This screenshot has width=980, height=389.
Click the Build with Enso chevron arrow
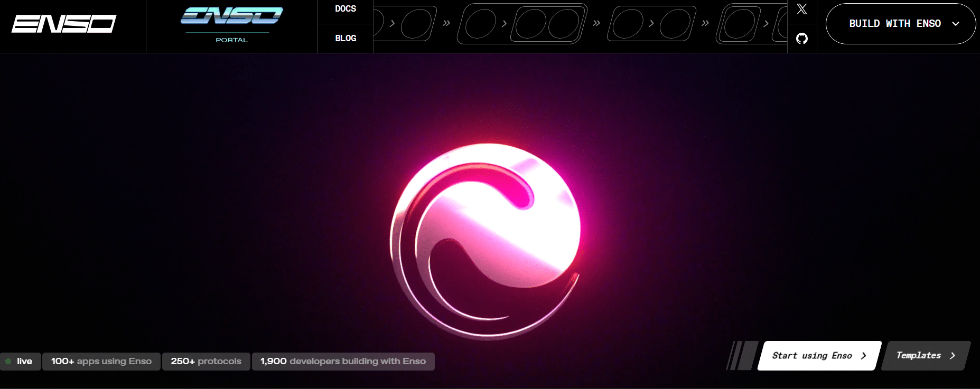[x=955, y=24]
